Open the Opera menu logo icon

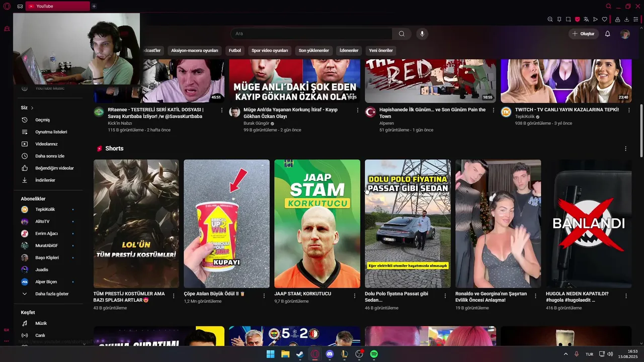point(7,6)
